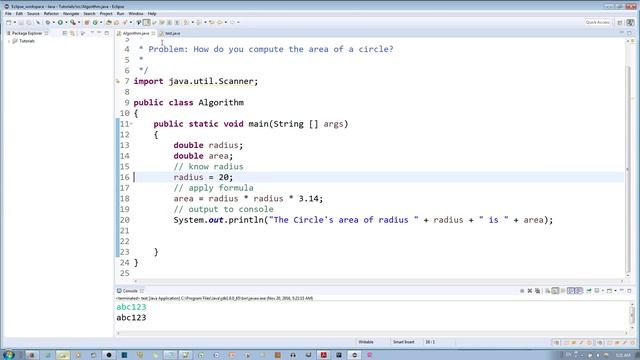
Task: Click the Open Console icon
Action: point(609,291)
